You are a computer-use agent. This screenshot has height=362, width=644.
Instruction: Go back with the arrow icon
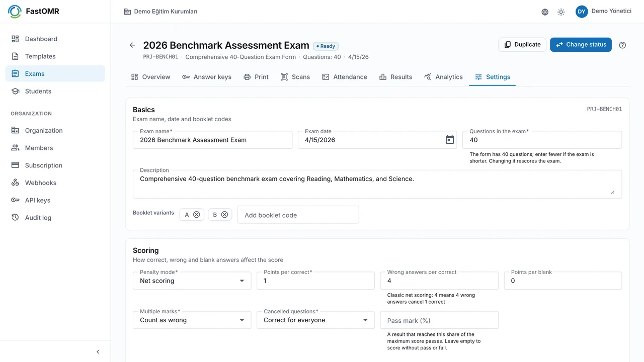pos(132,45)
